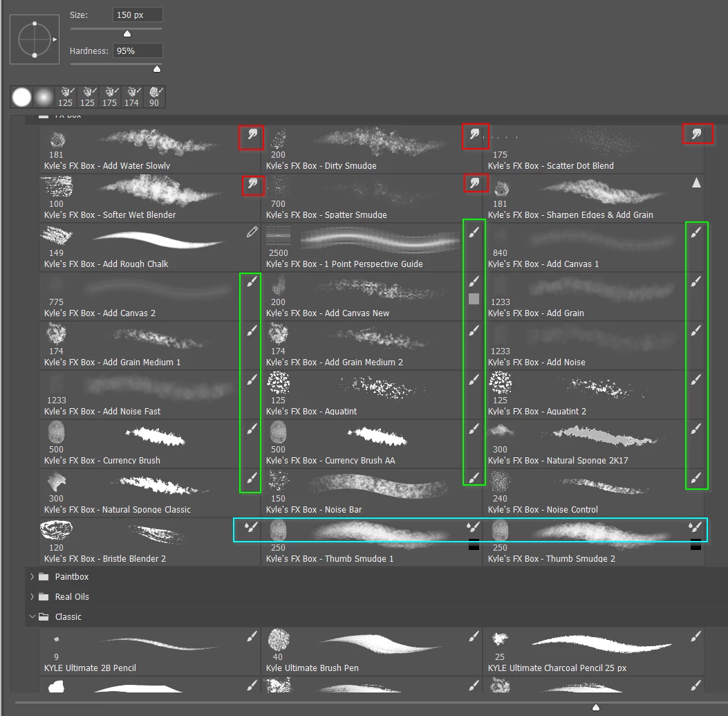Click the preview size slider at panel bottom
Viewport: 728px width, 716px height.
(596, 707)
